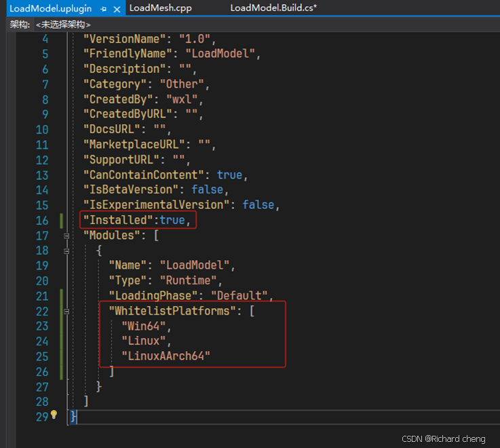Click the false value of IsExperimentalVersion
Image resolution: width=500 pixels, height=448 pixels.
pos(258,205)
